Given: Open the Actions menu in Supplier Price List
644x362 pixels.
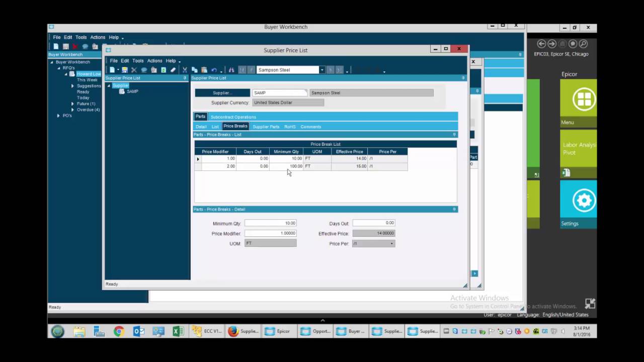Looking at the screenshot, I should (154, 61).
